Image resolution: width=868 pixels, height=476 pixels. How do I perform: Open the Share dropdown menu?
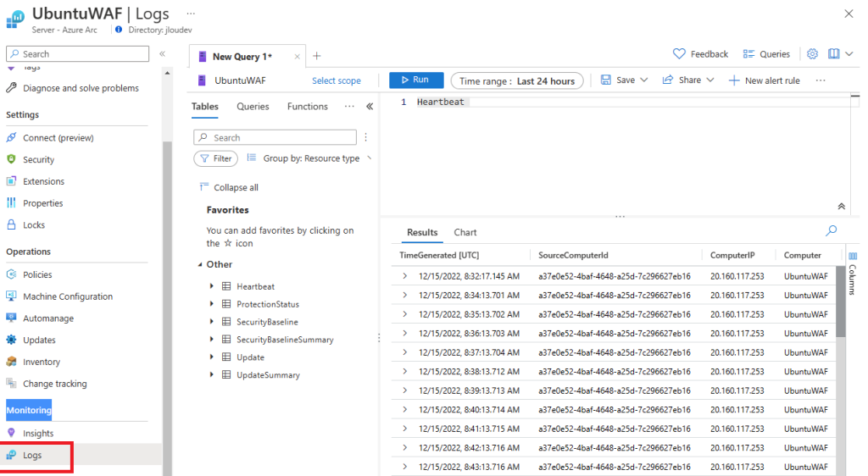click(688, 80)
